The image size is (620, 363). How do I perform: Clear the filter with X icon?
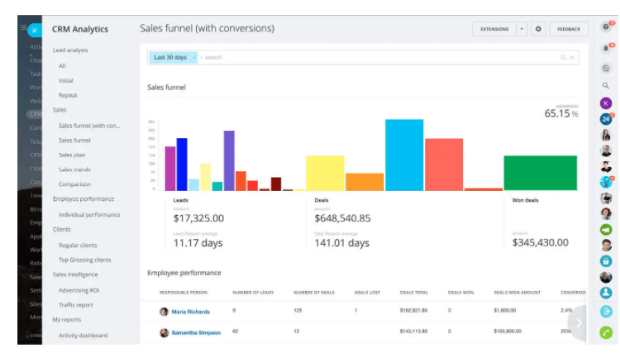[x=572, y=58]
